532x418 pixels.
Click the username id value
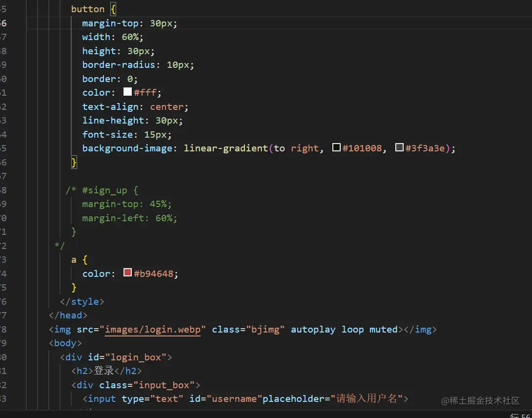[234, 398]
